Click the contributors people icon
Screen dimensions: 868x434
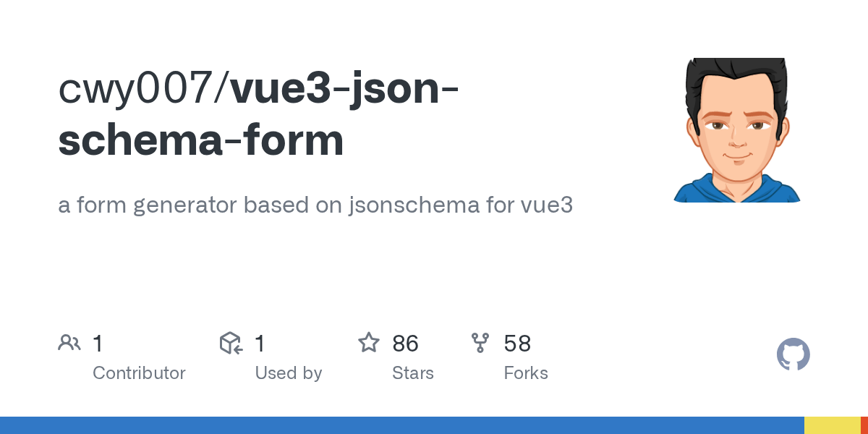(x=69, y=343)
